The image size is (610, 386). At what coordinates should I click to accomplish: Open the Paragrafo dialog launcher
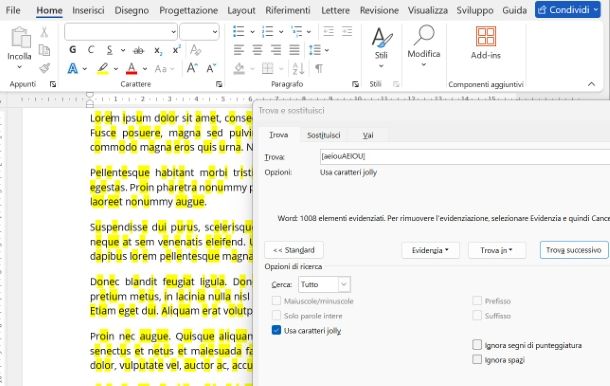tap(355, 84)
